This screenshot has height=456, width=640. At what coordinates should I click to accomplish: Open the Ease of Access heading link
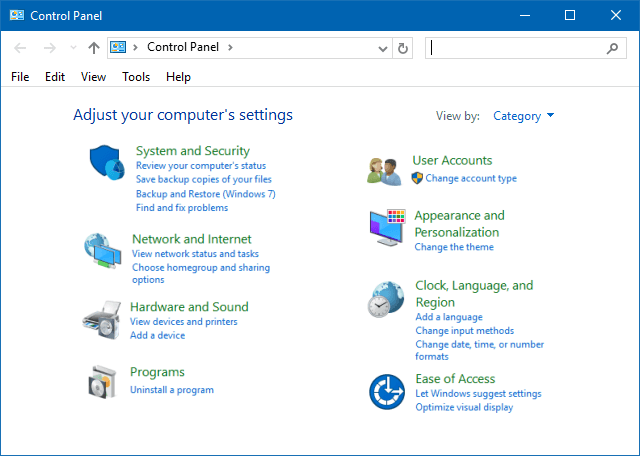coord(455,379)
